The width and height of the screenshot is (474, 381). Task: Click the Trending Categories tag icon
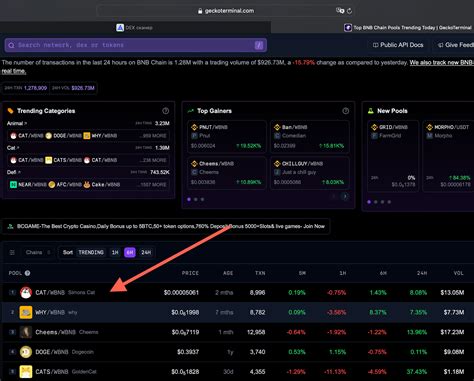point(10,111)
